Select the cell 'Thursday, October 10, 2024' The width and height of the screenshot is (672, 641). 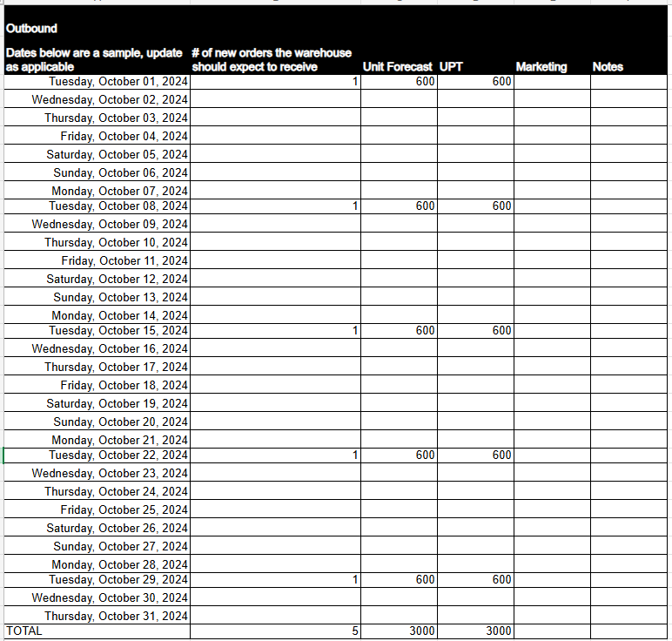click(97, 242)
